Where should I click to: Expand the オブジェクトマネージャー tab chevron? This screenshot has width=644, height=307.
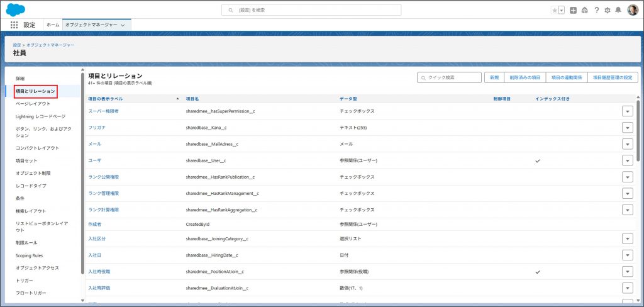point(123,25)
